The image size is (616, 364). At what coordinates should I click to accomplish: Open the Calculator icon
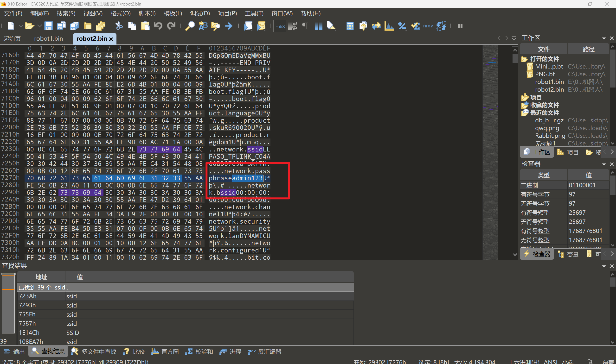[x=350, y=26]
